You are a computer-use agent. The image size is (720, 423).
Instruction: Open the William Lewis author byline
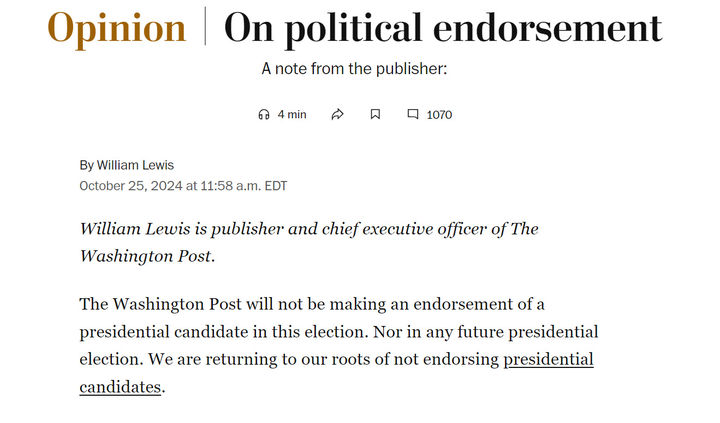134,165
